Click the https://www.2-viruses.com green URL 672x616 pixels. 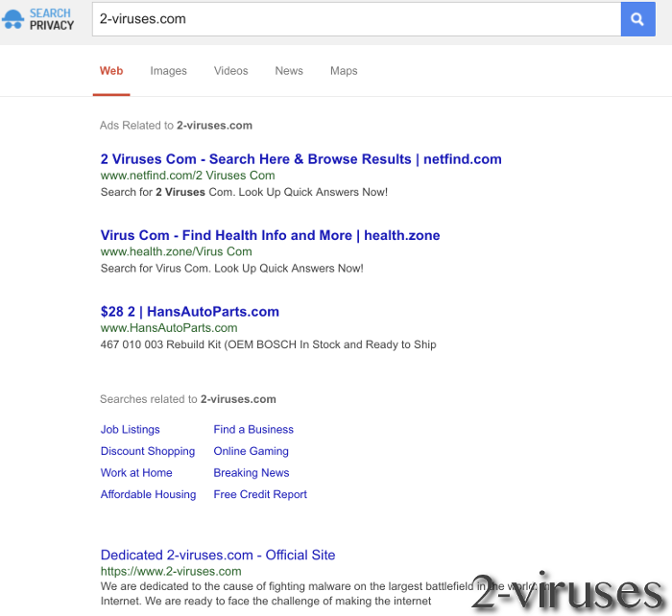171,572
